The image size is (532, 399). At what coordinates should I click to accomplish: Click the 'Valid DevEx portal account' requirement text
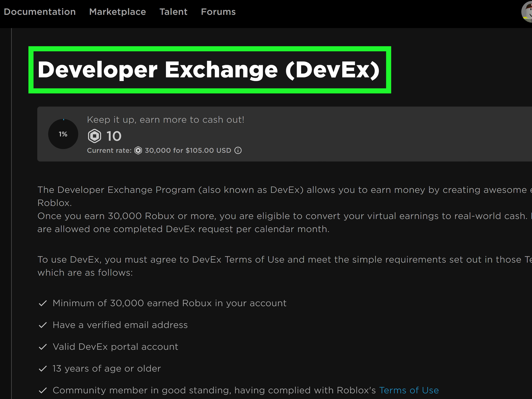point(115,347)
